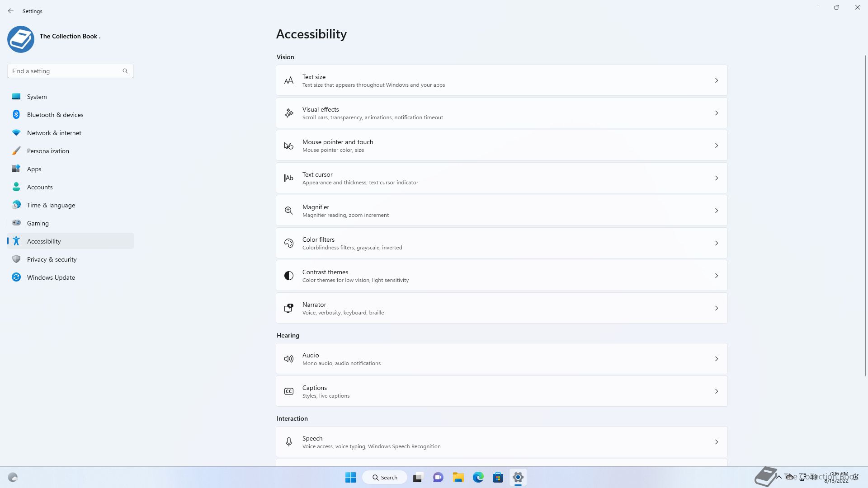Expand the Magnifier chevron
The image size is (868, 488).
[717, 211]
